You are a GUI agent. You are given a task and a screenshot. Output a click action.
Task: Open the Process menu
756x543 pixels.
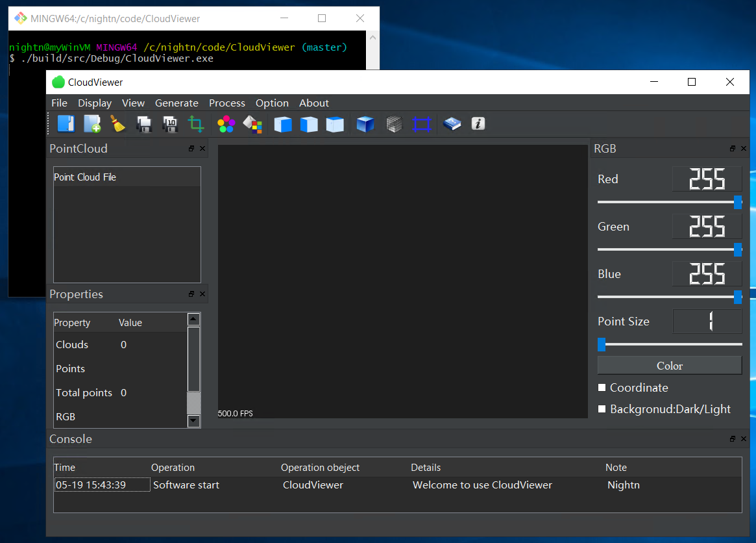tap(227, 103)
